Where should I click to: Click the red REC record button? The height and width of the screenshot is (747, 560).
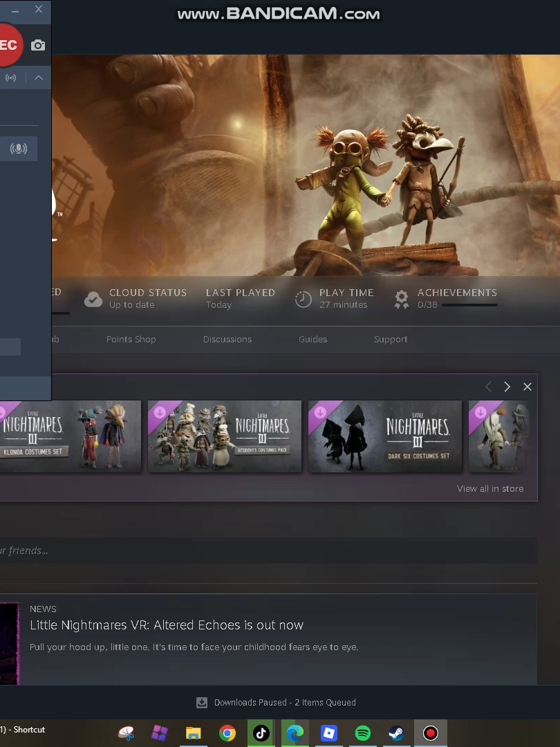pyautogui.click(x=10, y=45)
